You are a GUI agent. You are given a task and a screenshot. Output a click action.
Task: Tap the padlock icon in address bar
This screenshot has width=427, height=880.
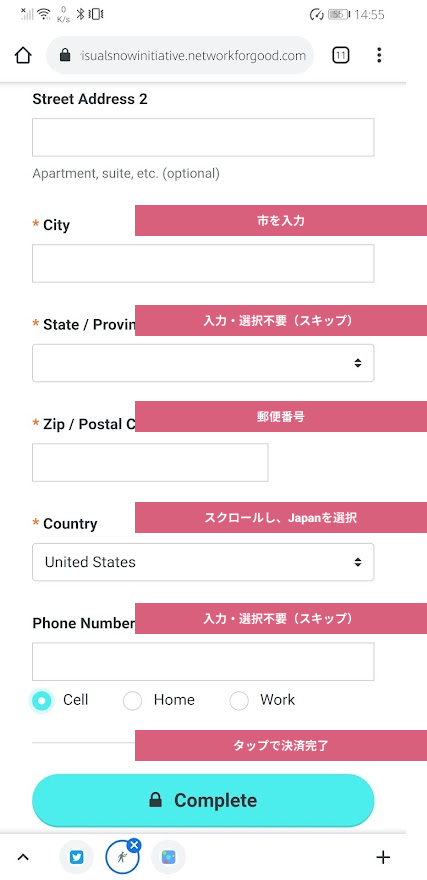tap(65, 55)
